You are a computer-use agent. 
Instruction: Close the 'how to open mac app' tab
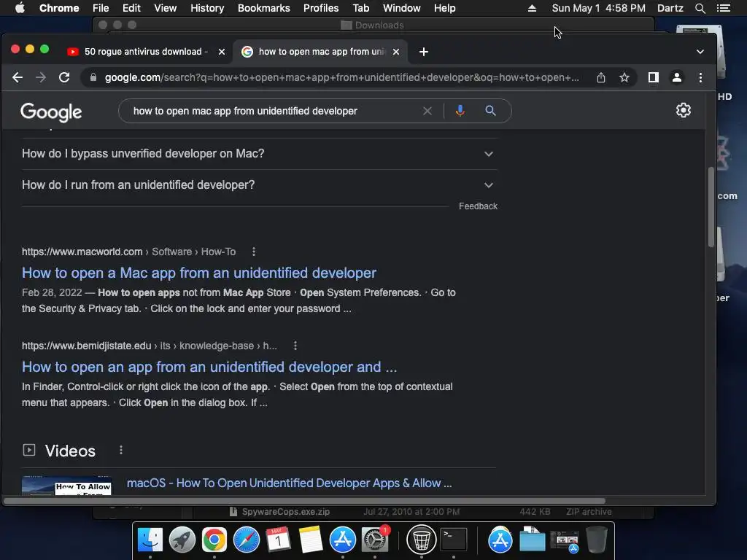pos(396,52)
